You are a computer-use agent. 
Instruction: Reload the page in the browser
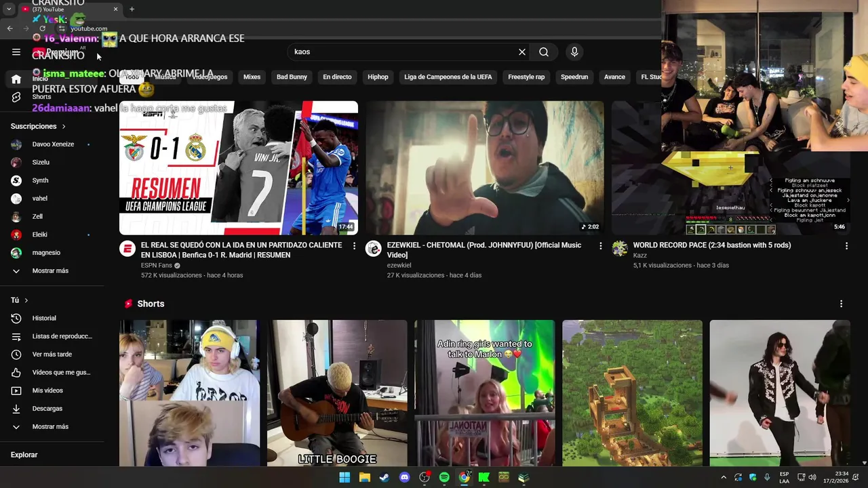(x=42, y=28)
